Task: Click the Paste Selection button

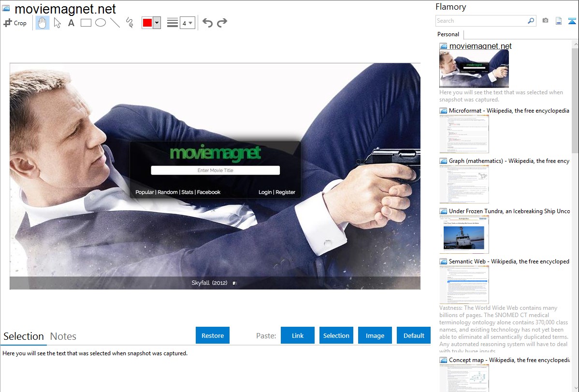Action: point(336,335)
